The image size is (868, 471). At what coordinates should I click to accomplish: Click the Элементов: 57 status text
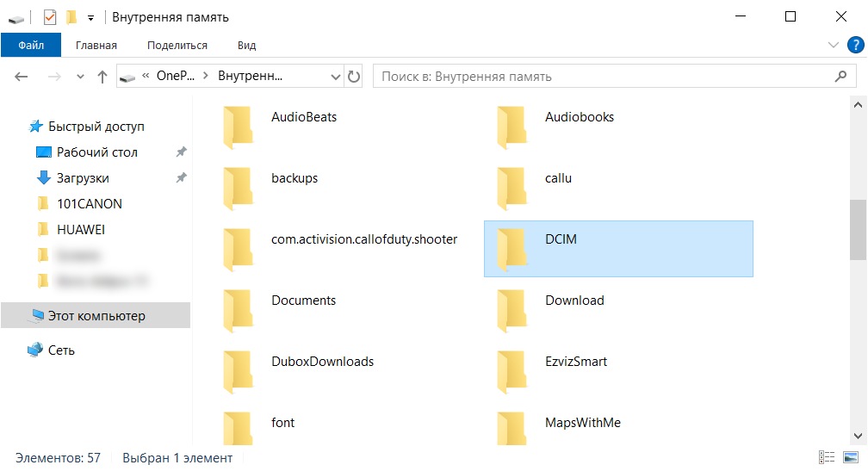(59, 458)
